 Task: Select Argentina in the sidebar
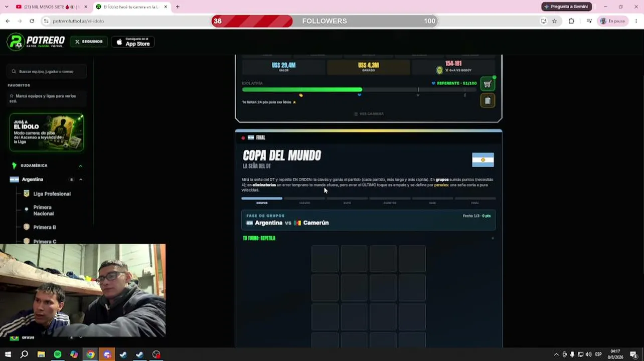tap(32, 179)
